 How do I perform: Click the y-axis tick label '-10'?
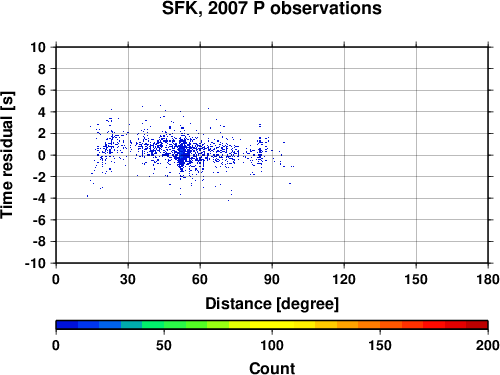(x=36, y=263)
